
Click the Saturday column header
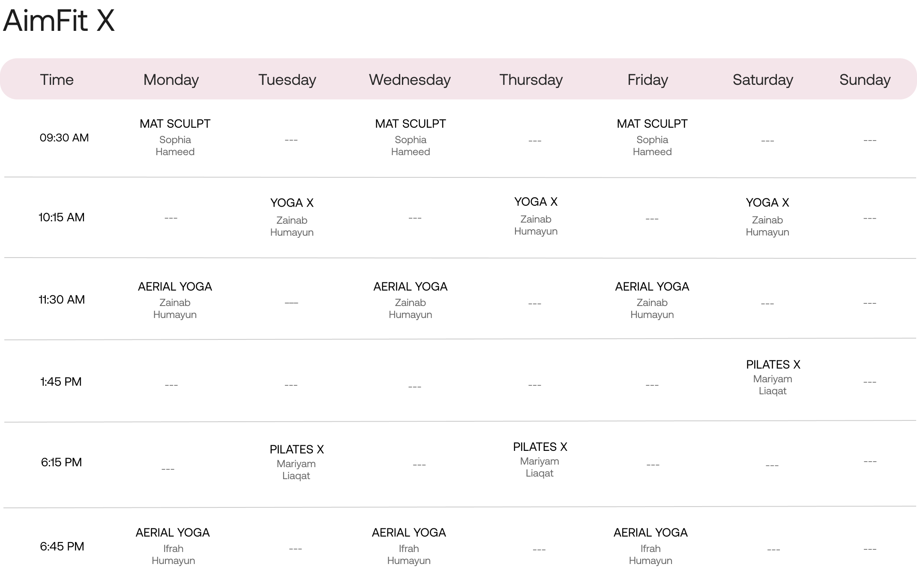coord(763,80)
